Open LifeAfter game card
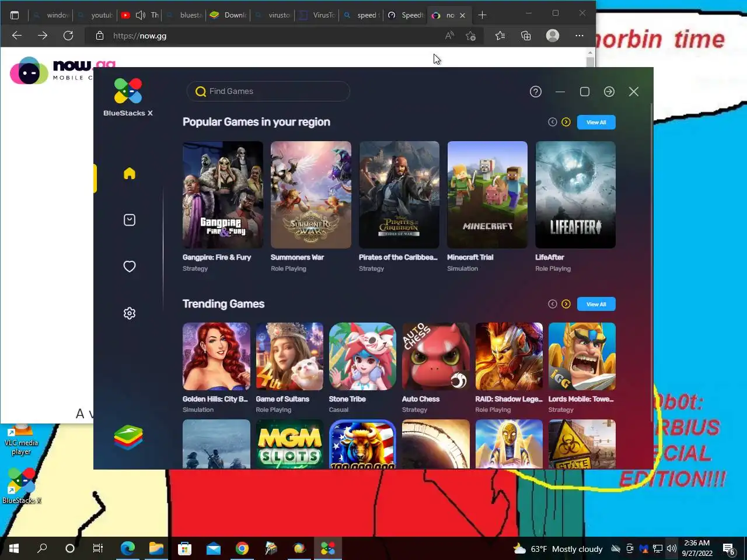 tap(575, 195)
